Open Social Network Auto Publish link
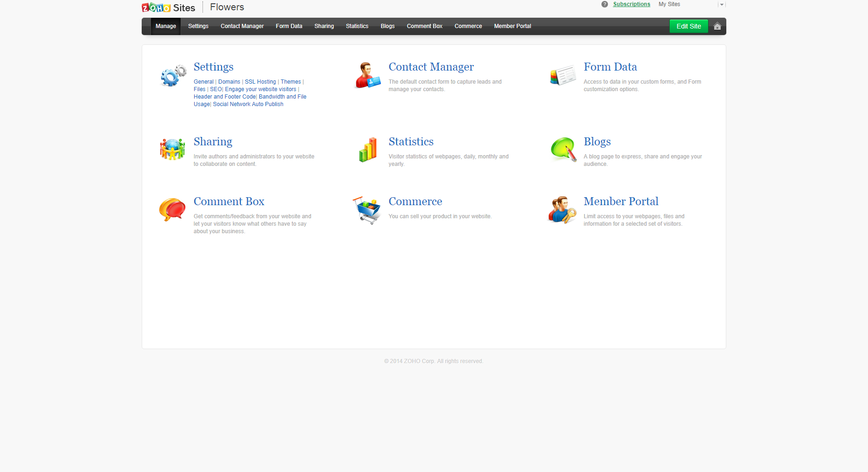The image size is (868, 472). 248,104
